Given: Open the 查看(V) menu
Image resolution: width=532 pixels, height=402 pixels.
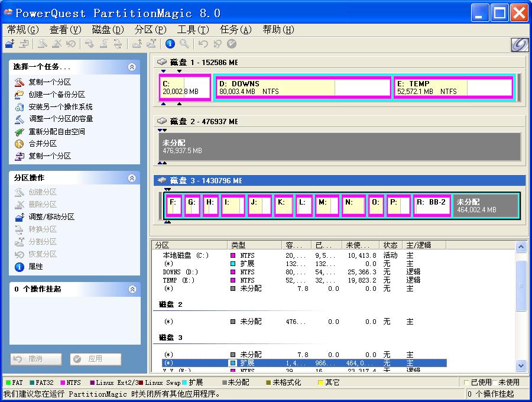Looking at the screenshot, I should [x=66, y=30].
